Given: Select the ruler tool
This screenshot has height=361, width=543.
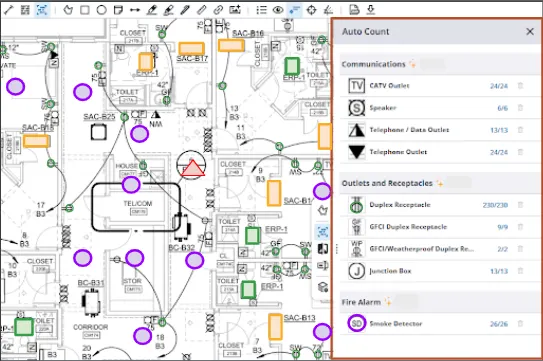Looking at the screenshot, I should (201, 10).
